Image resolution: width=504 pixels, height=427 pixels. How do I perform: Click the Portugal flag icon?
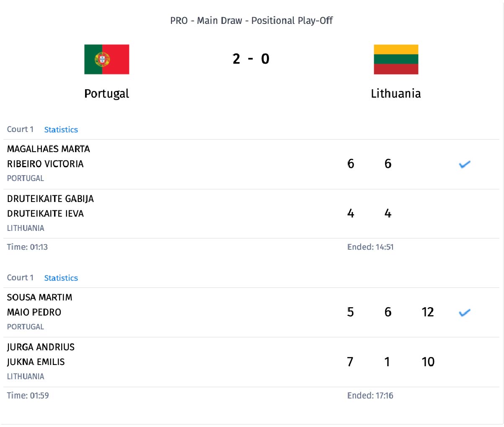coord(106,60)
